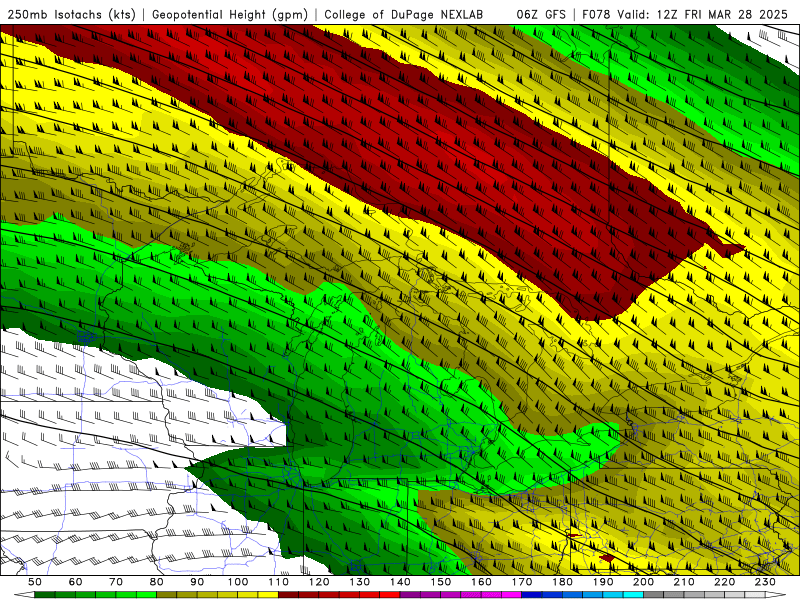Click the "250mb Isotachs (kts)" title text
Screen dimensions: 800x600
pyautogui.click(x=72, y=15)
